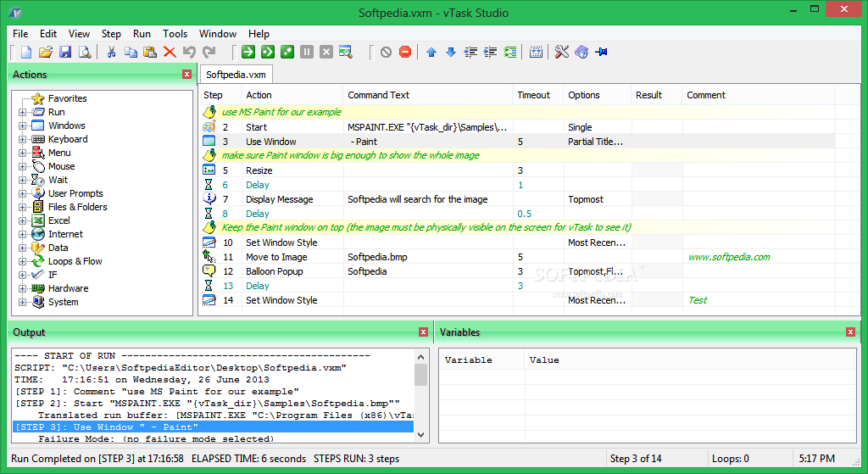
Task: Click the right one of the two indent icons
Action: coord(491,52)
